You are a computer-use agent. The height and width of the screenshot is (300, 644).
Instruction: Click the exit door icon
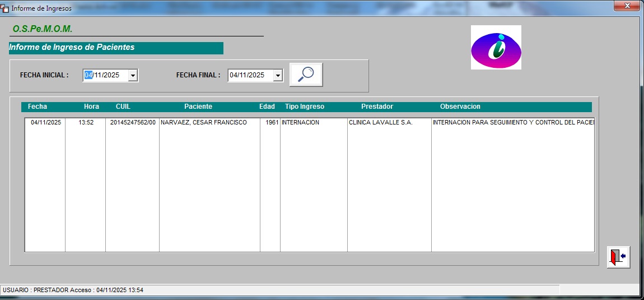(x=618, y=257)
